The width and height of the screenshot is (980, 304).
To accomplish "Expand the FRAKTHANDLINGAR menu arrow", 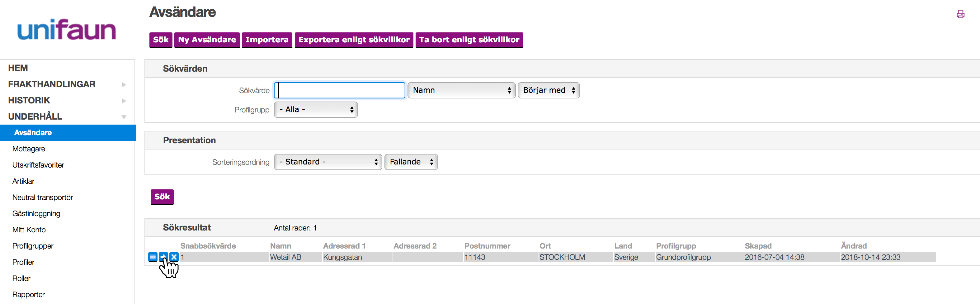I will pos(124,84).
